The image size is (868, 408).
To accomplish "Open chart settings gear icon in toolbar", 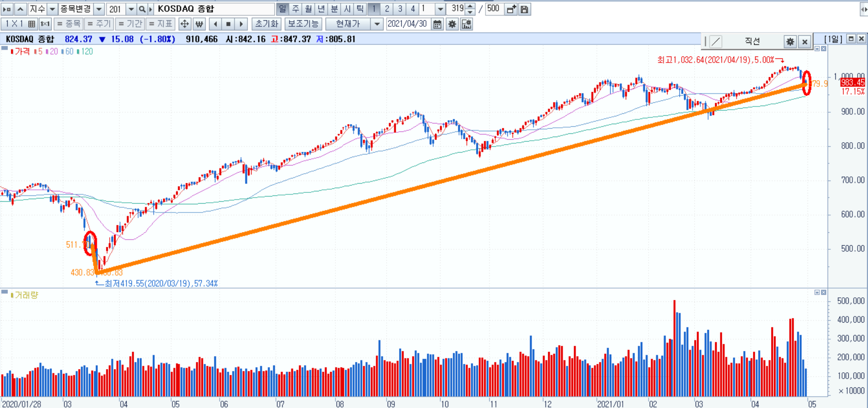I will pos(452,24).
